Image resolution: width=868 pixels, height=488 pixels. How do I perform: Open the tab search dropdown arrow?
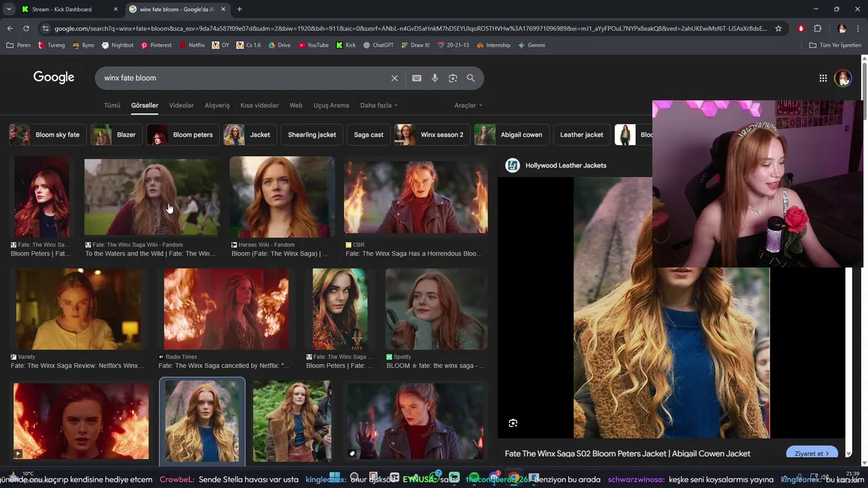click(9, 9)
